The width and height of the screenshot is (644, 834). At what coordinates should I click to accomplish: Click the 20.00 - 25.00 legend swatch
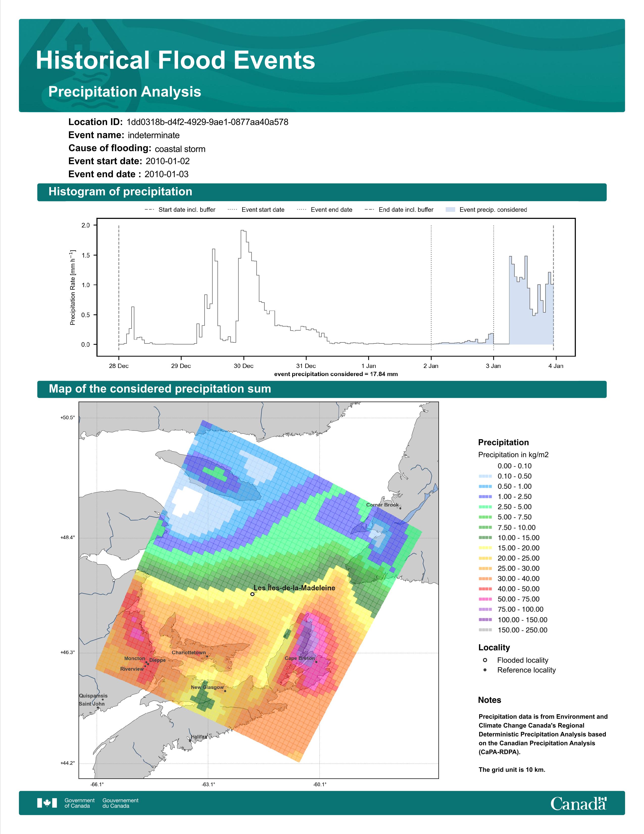pyautogui.click(x=485, y=558)
